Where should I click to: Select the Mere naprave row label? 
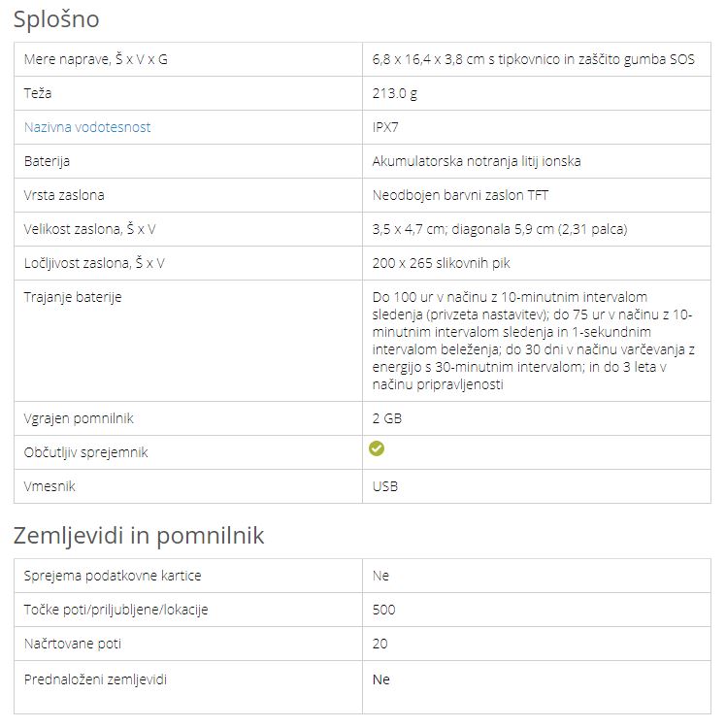[x=95, y=59]
